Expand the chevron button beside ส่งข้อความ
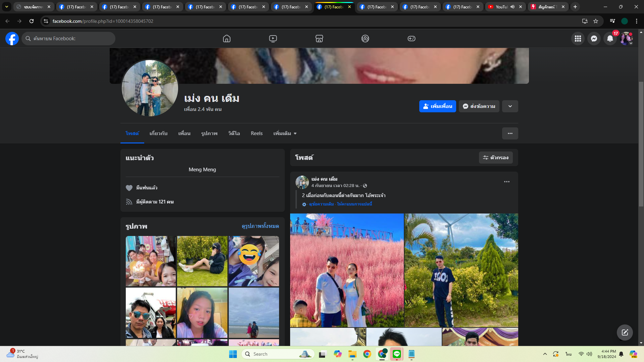This screenshot has width=644, height=362. [510, 106]
